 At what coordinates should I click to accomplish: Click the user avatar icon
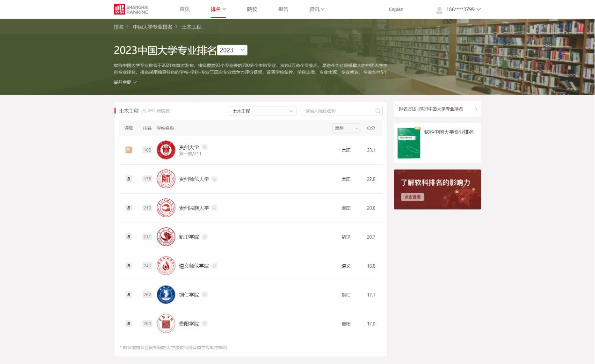[439, 10]
